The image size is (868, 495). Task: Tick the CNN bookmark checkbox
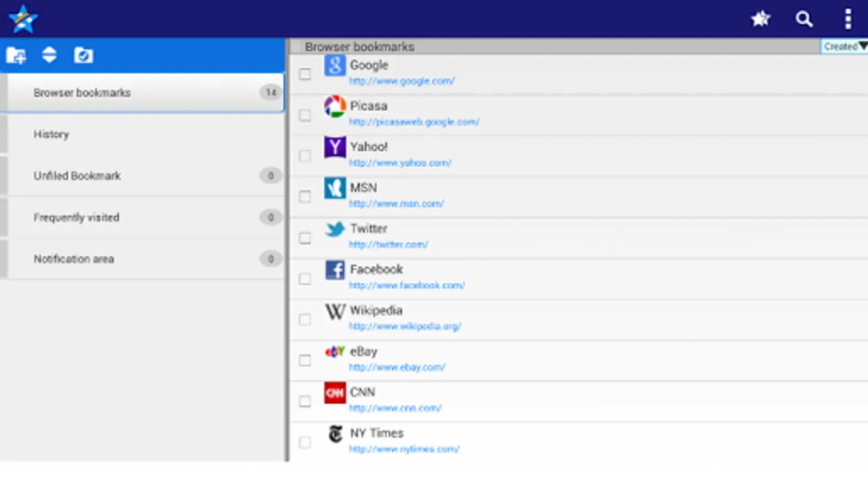click(305, 401)
